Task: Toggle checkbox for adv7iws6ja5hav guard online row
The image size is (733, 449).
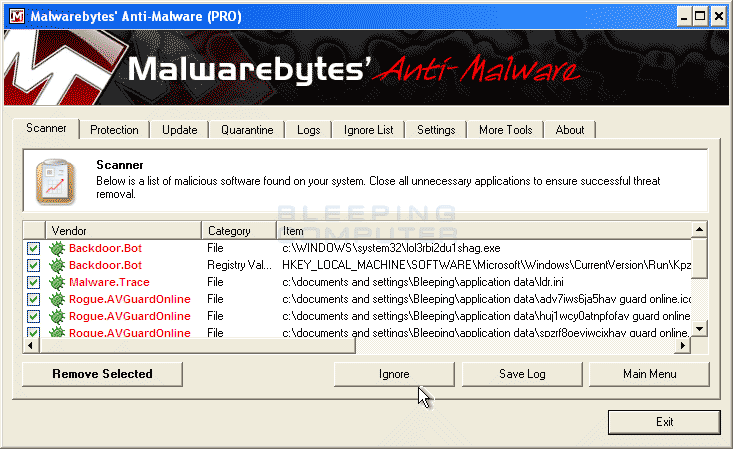Action: pyautogui.click(x=33, y=299)
